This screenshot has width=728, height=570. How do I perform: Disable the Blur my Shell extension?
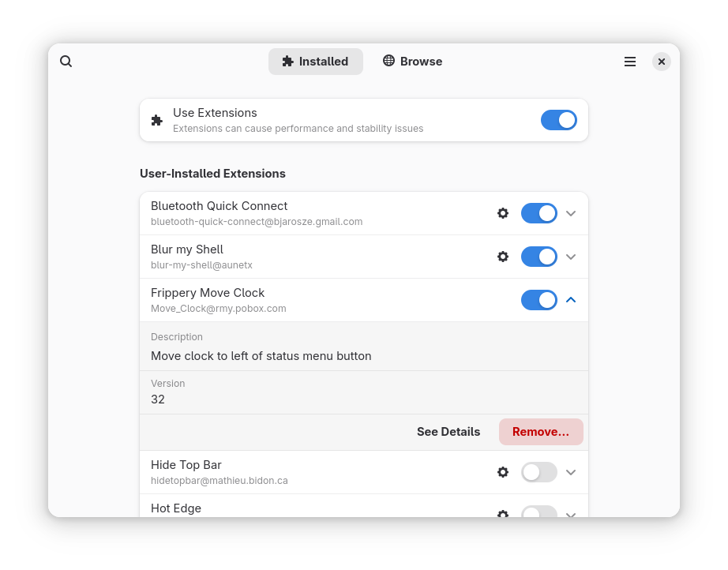pos(538,257)
